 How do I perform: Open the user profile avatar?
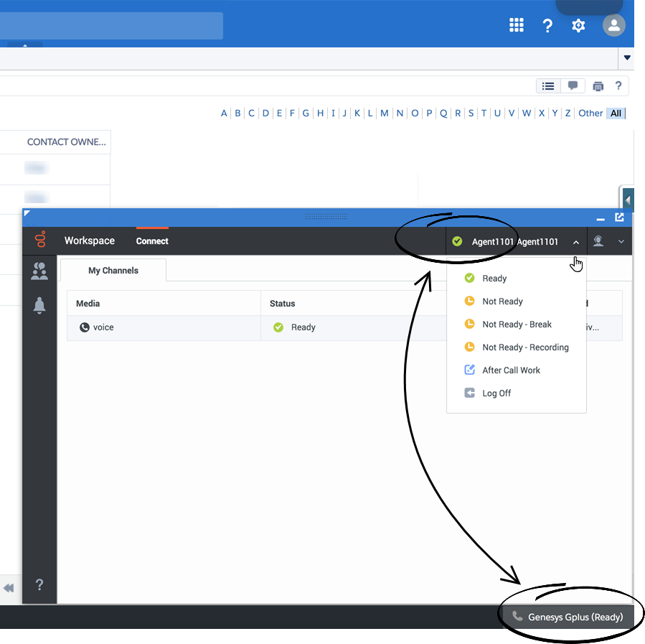613,26
